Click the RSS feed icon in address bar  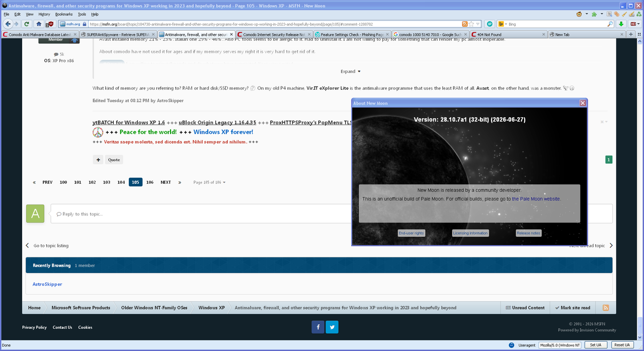465,24
